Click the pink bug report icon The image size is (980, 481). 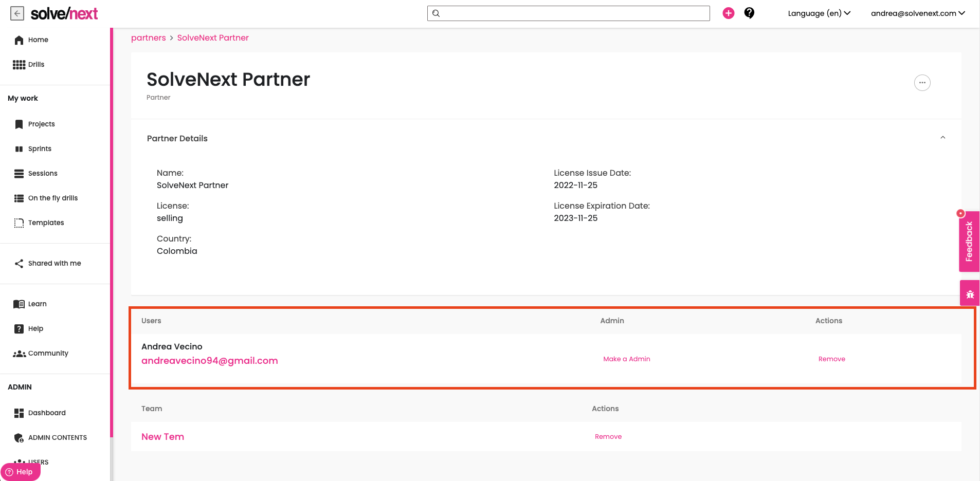coord(970,294)
